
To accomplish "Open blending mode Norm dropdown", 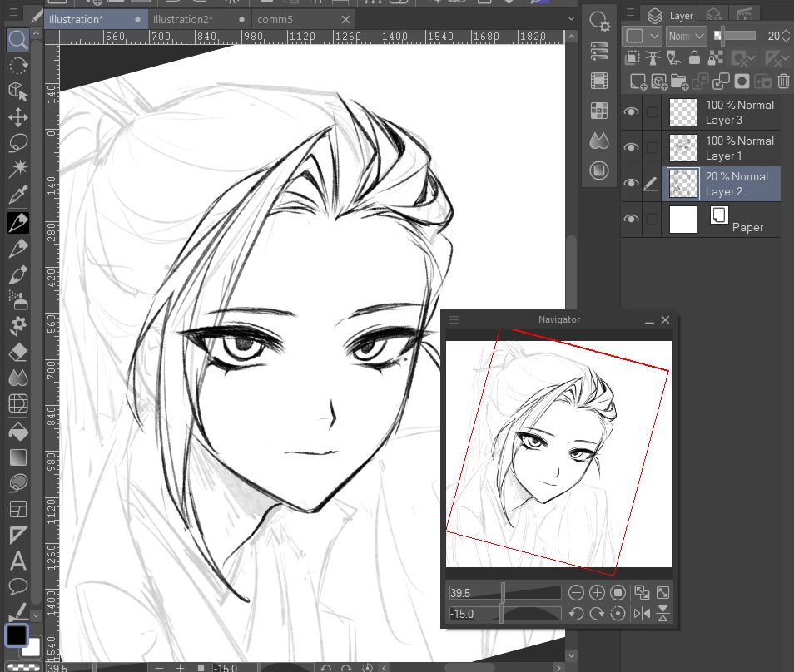I will coord(686,36).
